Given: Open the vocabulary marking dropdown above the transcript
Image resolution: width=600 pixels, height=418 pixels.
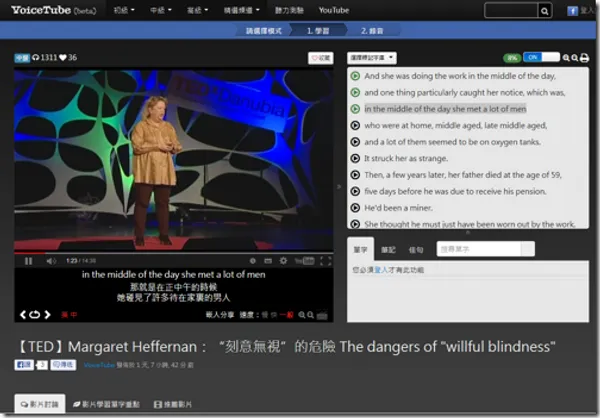Looking at the screenshot, I should pyautogui.click(x=372, y=58).
